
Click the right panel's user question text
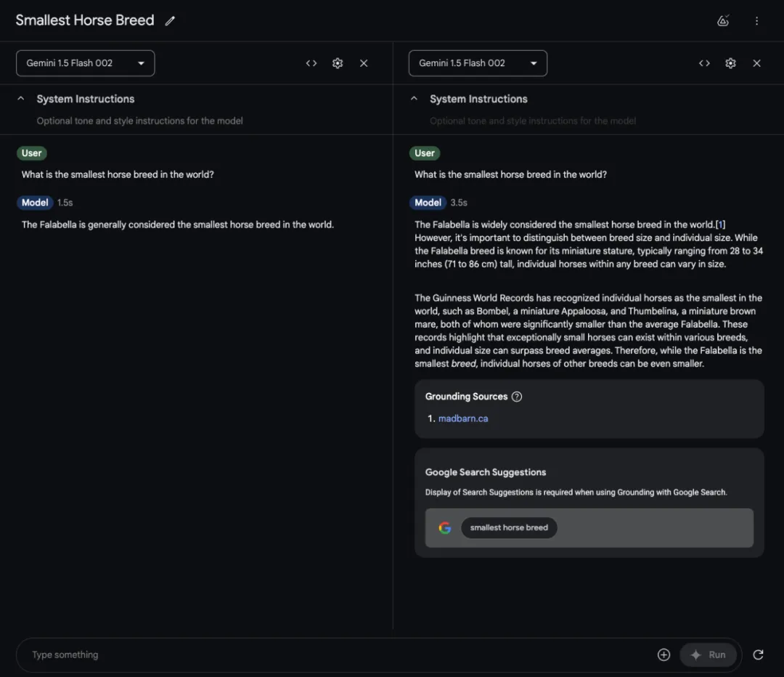(510, 174)
